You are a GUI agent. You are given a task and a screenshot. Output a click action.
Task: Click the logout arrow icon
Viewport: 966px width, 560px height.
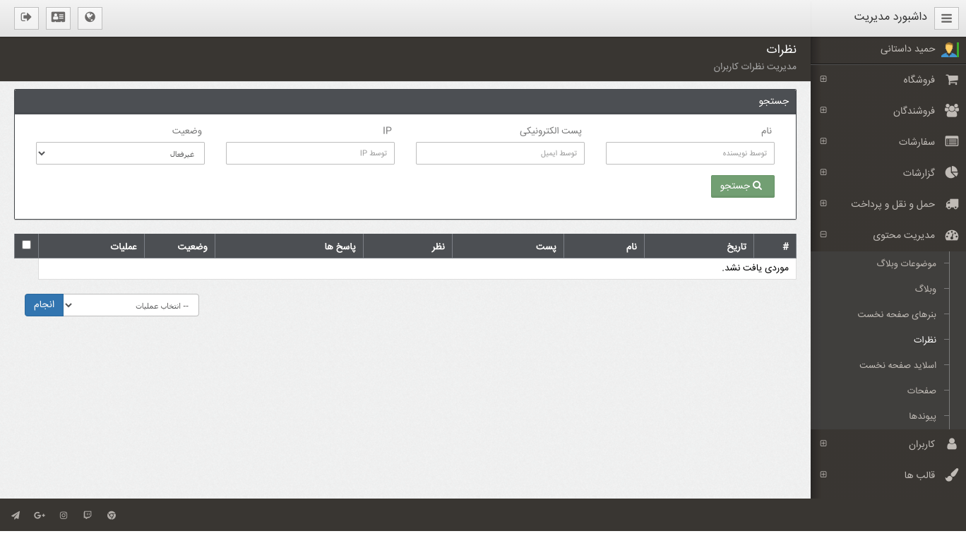point(26,18)
